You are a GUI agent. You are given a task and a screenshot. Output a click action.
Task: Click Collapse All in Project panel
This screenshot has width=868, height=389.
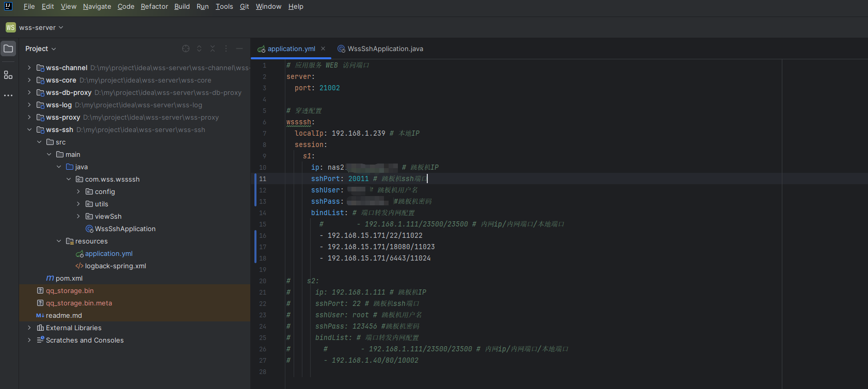click(x=213, y=48)
